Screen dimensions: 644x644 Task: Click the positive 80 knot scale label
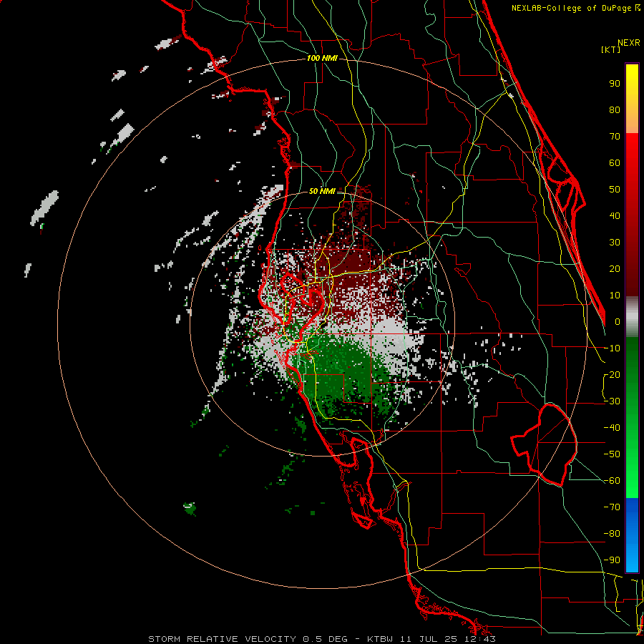(x=615, y=109)
